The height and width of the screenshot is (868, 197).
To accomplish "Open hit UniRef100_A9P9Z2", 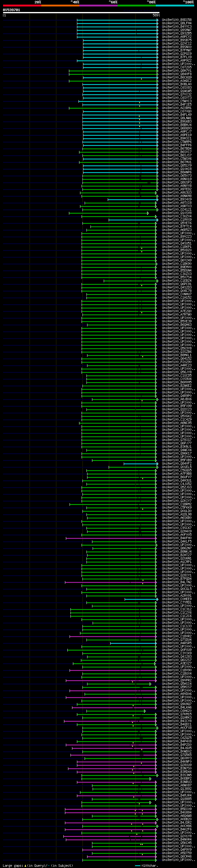I will pyautogui.click(x=177, y=60).
